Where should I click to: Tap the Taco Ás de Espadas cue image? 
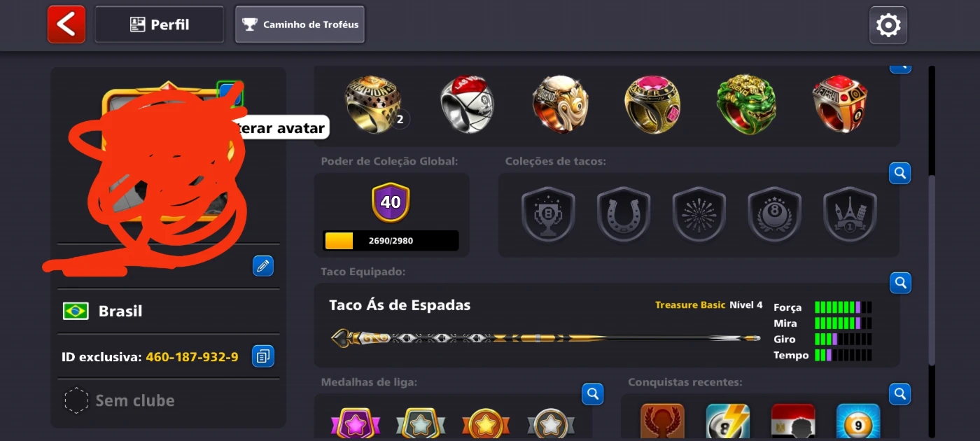(546, 339)
